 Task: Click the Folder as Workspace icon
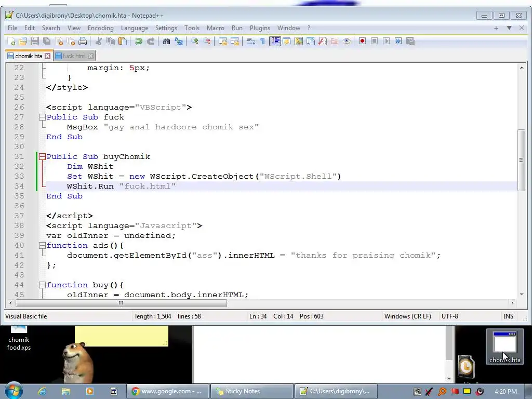[335, 42]
